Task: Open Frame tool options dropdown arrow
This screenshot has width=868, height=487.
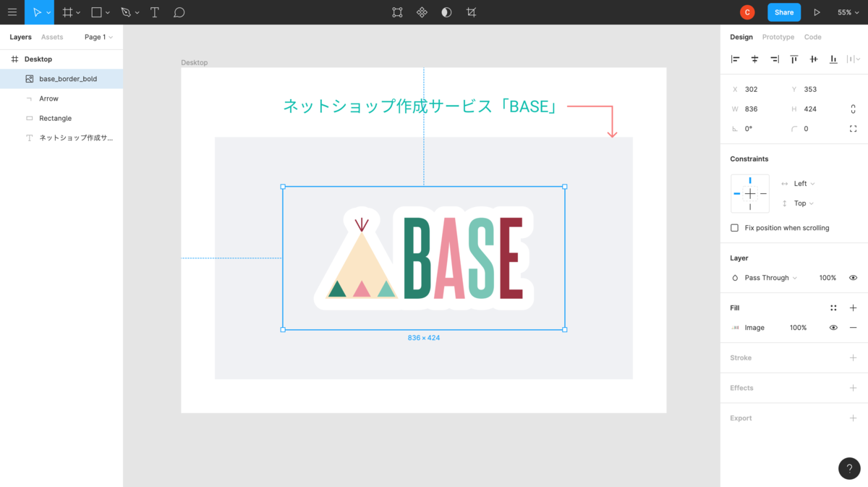Action: point(78,13)
